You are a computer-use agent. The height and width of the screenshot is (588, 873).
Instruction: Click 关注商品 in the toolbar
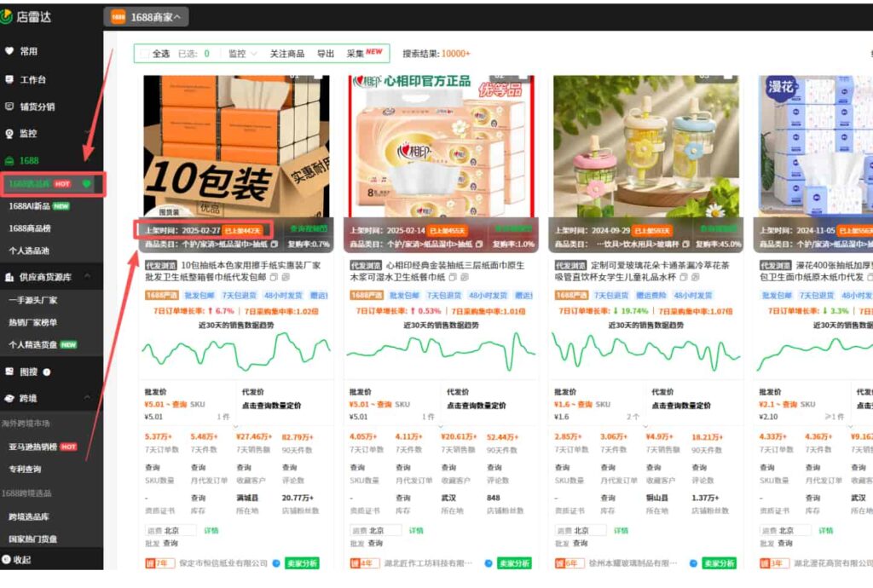287,54
